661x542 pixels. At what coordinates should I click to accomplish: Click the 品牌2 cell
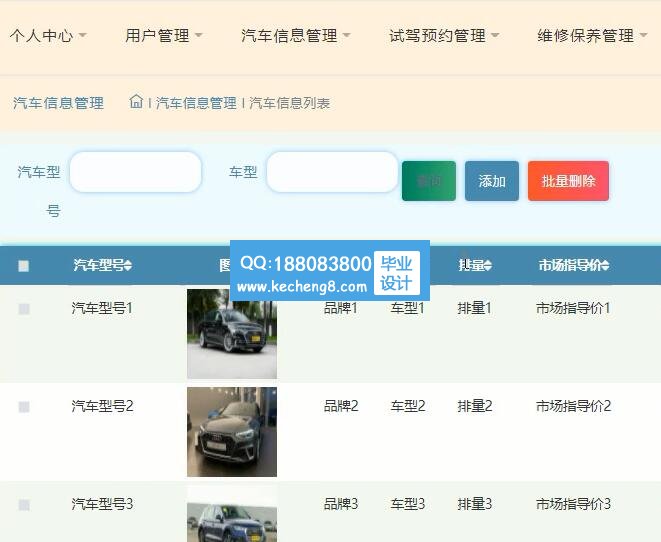coord(341,406)
